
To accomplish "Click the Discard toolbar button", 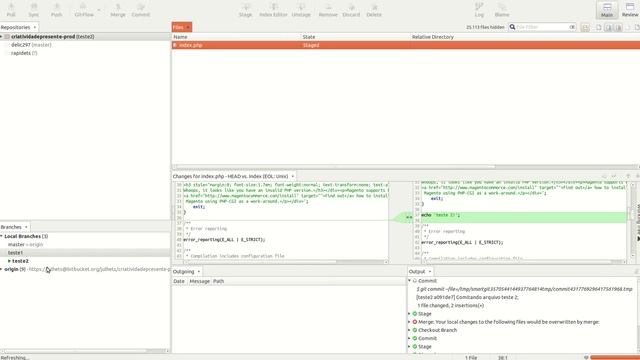I will [351, 10].
